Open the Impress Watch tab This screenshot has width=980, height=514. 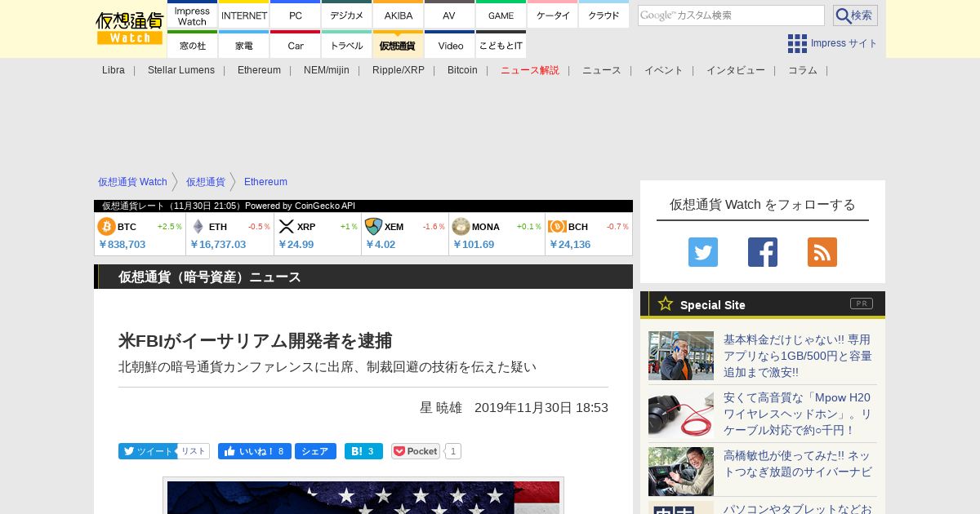(x=192, y=16)
